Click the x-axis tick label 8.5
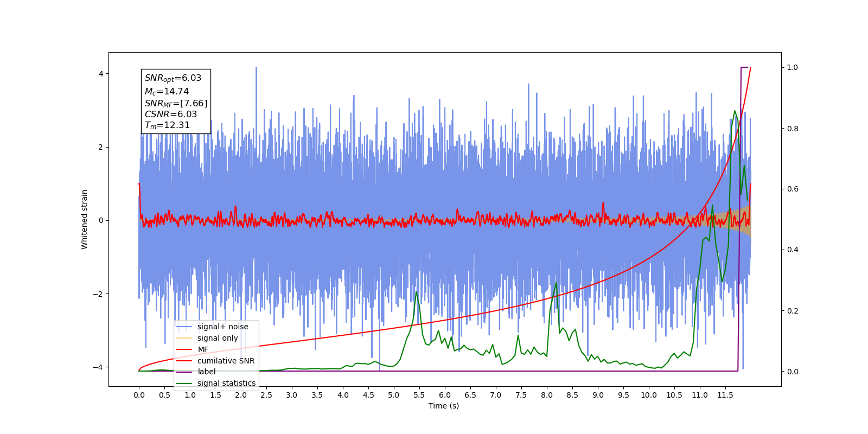Image resolution: width=868 pixels, height=434 pixels. pyautogui.click(x=572, y=395)
